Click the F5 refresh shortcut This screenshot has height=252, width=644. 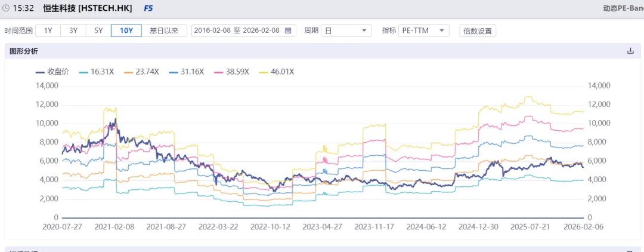click(148, 8)
